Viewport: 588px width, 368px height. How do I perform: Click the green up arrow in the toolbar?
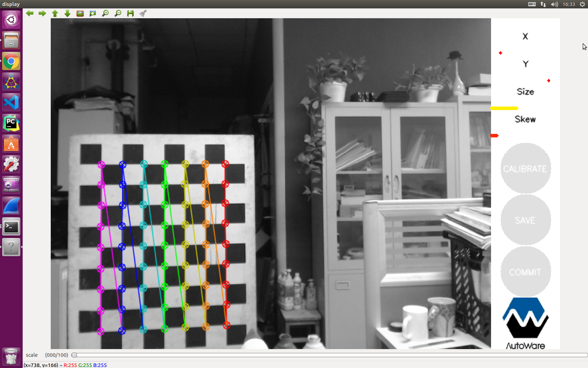55,13
